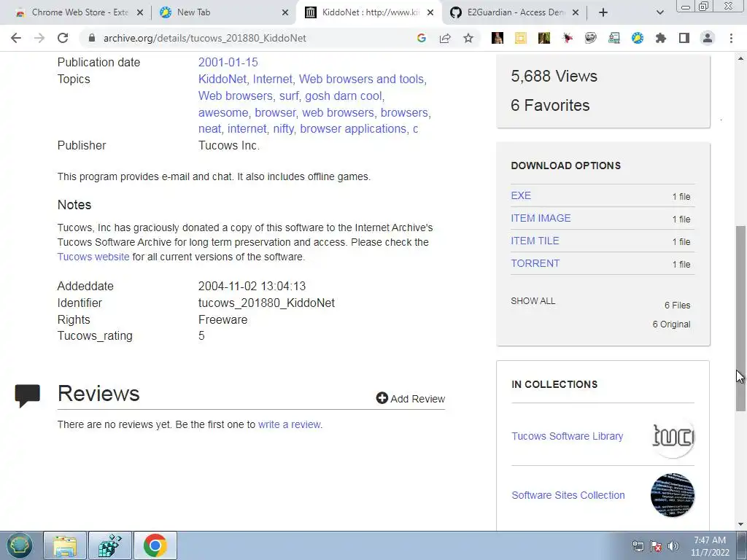Click the blue globe extension icon
747x560 pixels.
pos(637,38)
